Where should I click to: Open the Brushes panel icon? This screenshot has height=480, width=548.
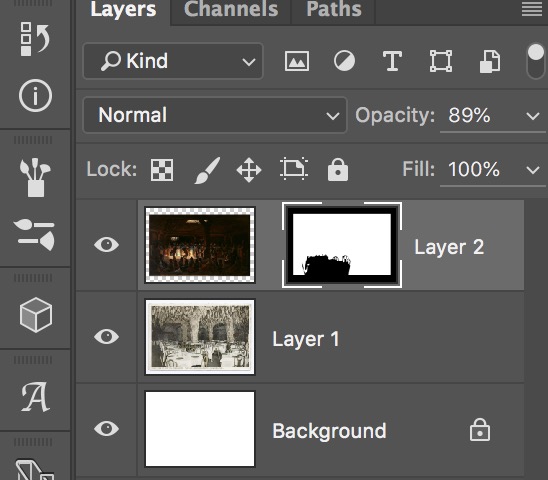click(x=35, y=178)
